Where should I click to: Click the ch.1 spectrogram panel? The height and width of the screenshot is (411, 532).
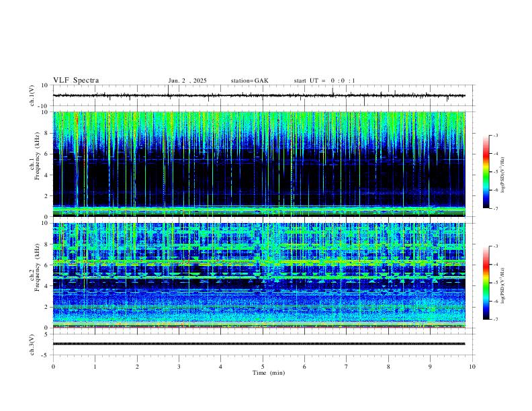259,164
